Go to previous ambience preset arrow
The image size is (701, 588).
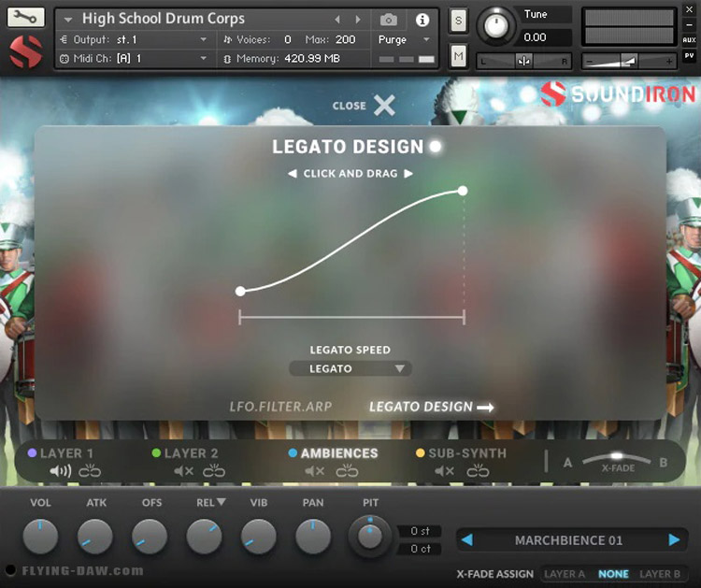pyautogui.click(x=467, y=539)
